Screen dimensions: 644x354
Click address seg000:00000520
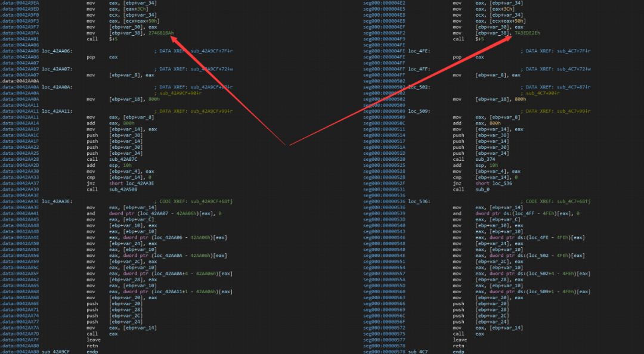click(385, 159)
